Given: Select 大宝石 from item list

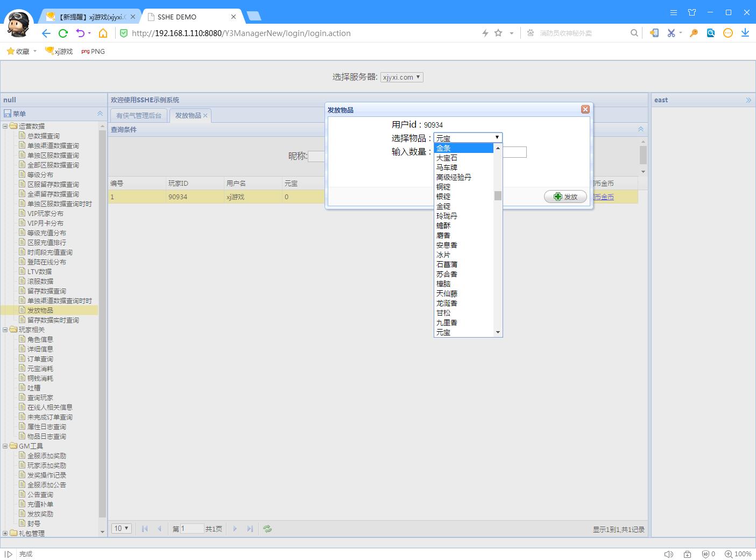Looking at the screenshot, I should click(x=447, y=158).
